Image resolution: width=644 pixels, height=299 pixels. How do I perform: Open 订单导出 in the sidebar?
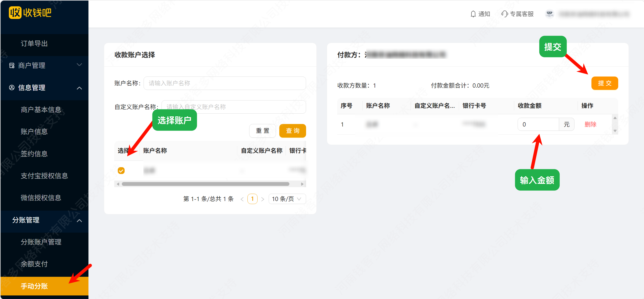pyautogui.click(x=34, y=43)
